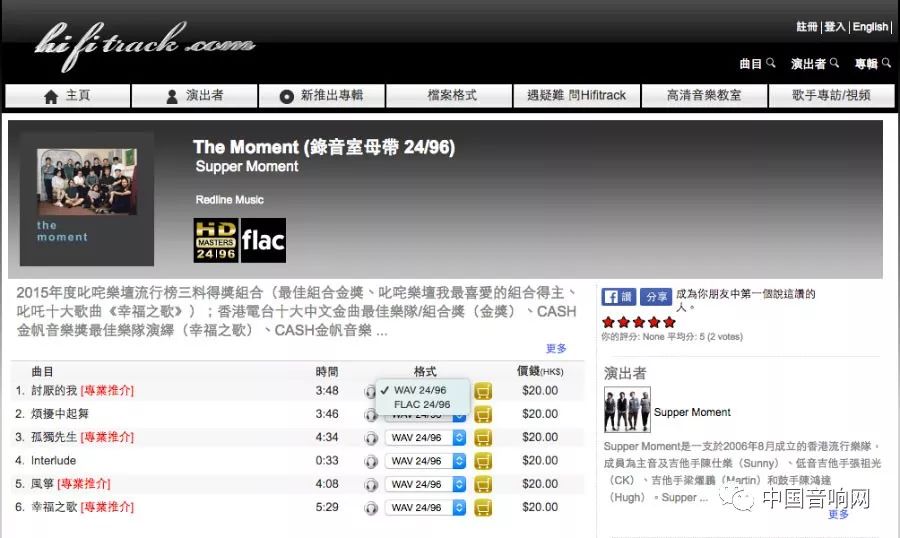Click the 3:48 duration of track 1

[327, 391]
